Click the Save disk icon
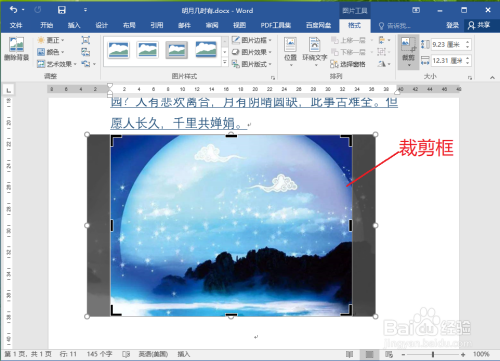Viewport: 500px width, 361px height. 62,10
